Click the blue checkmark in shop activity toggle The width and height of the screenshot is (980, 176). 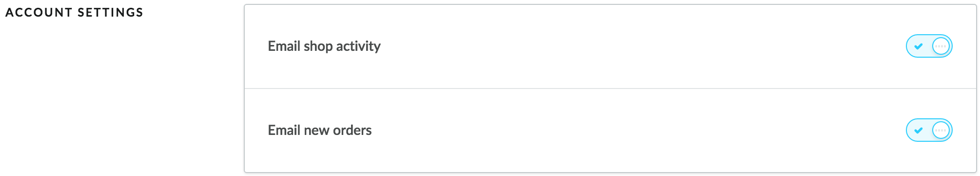[x=919, y=46]
